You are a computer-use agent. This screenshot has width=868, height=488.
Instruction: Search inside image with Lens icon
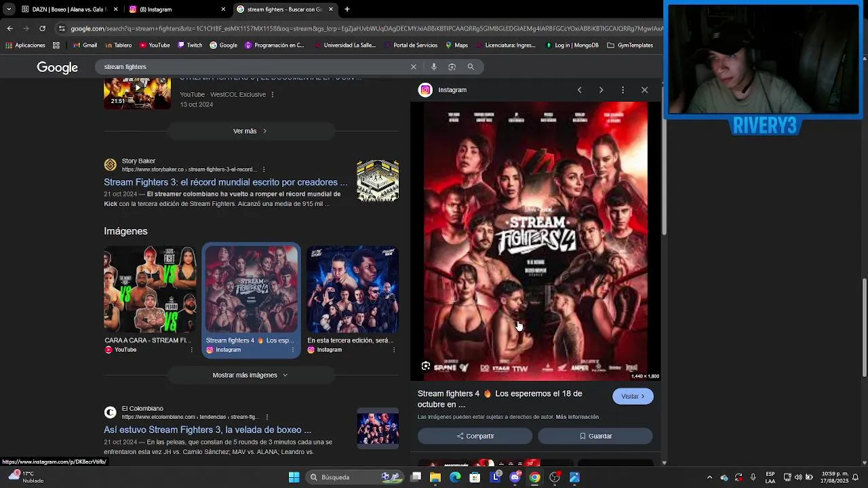tap(426, 366)
